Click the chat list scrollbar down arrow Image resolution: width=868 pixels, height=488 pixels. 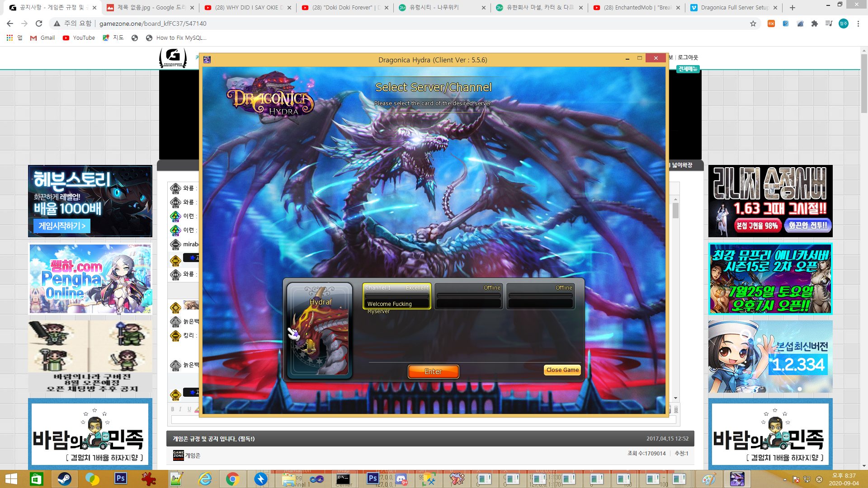(x=675, y=398)
